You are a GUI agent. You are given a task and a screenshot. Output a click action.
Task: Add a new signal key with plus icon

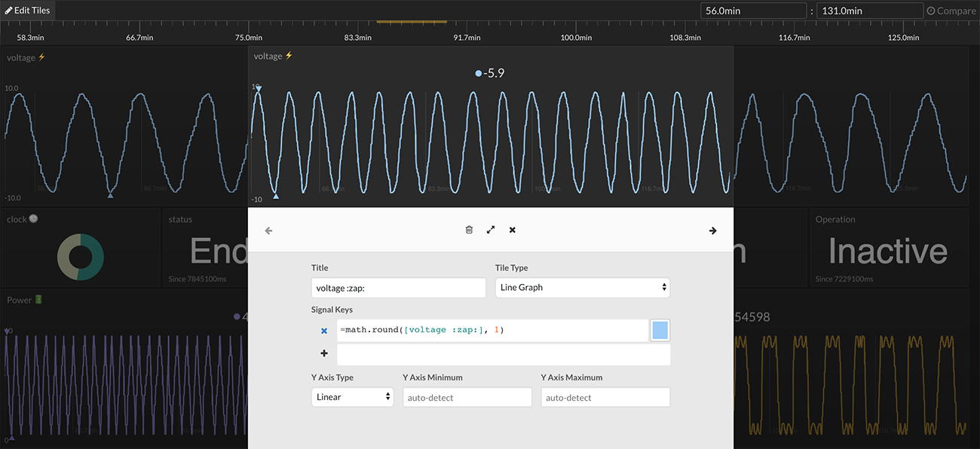pyautogui.click(x=324, y=353)
